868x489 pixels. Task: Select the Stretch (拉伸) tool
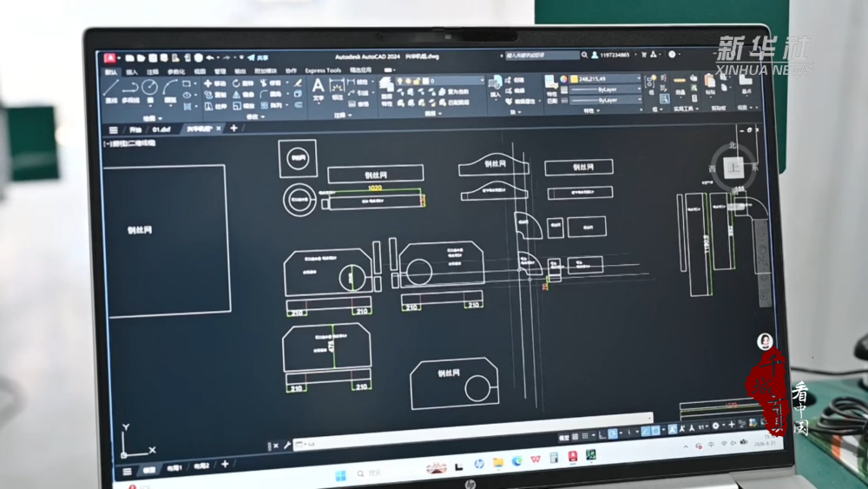click(x=214, y=106)
